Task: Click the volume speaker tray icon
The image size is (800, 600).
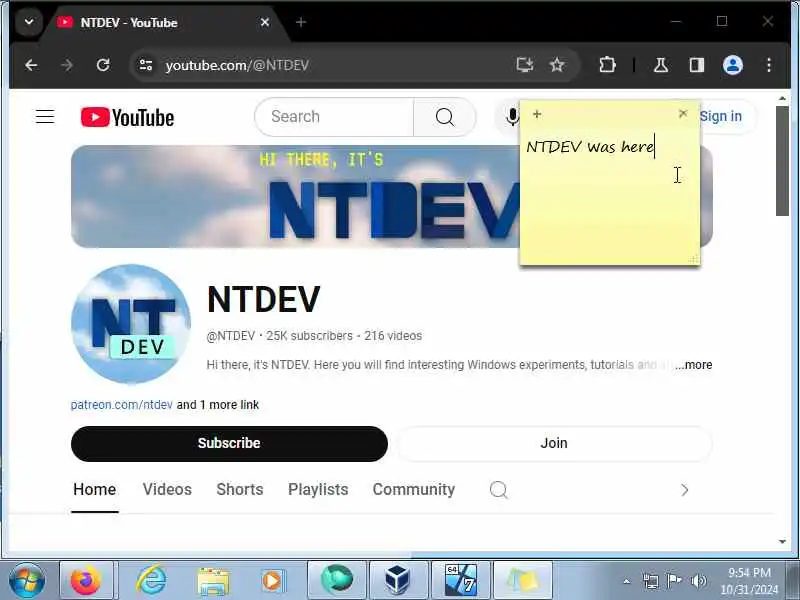Action: pyautogui.click(x=698, y=581)
